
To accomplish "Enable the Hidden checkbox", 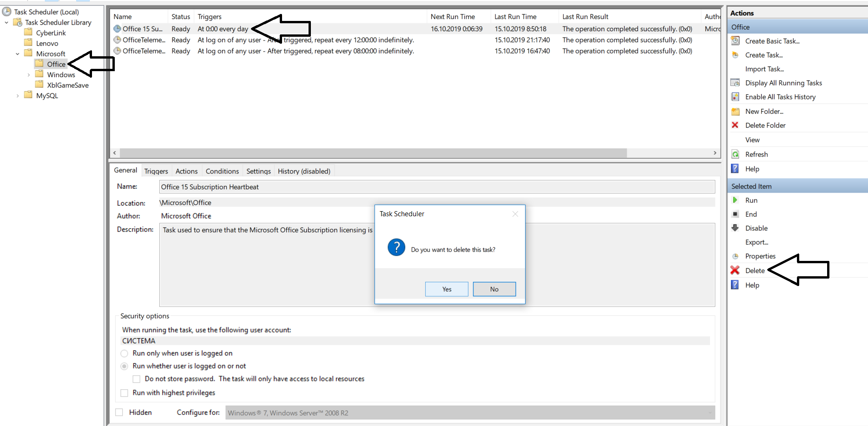I will pos(119,412).
